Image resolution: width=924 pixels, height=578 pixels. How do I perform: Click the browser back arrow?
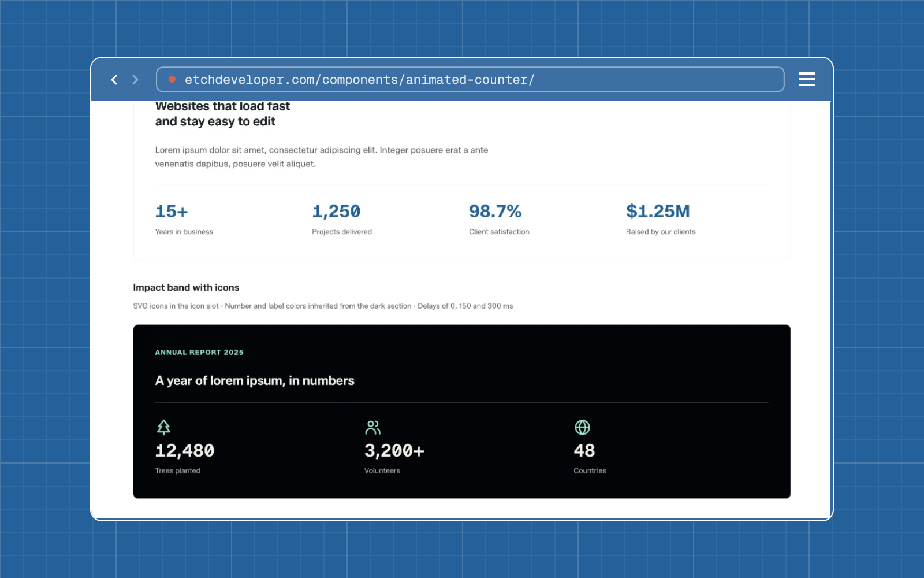pyautogui.click(x=114, y=80)
